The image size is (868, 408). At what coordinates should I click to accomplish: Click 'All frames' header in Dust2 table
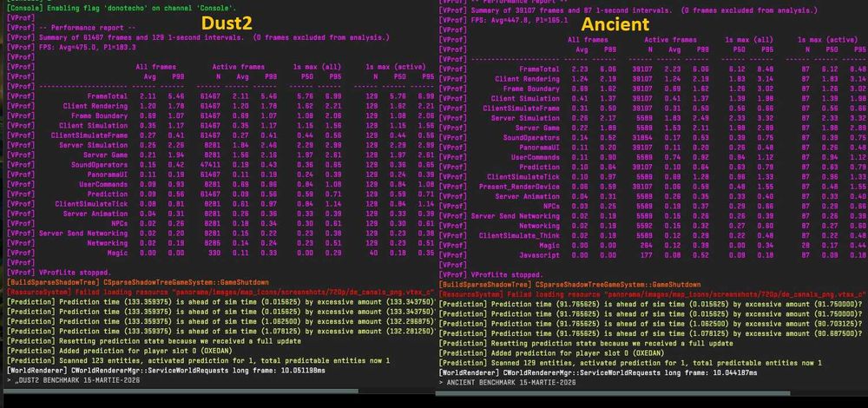[x=155, y=67]
